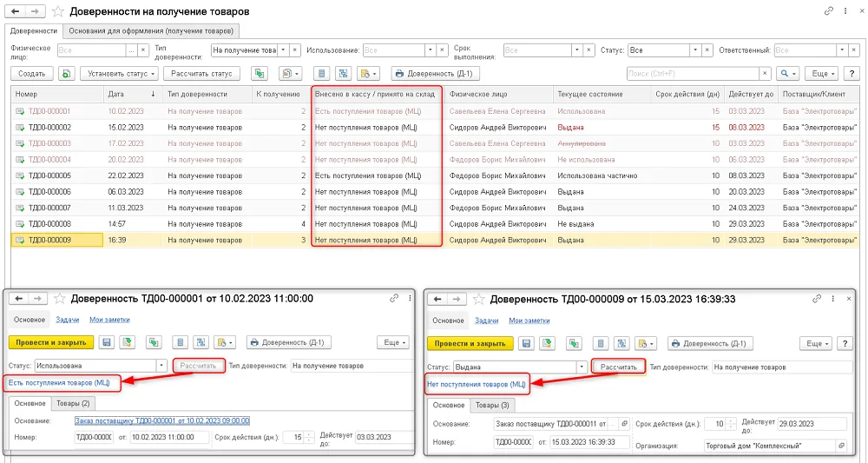Switch to Основания для оформления tab

[x=151, y=31]
